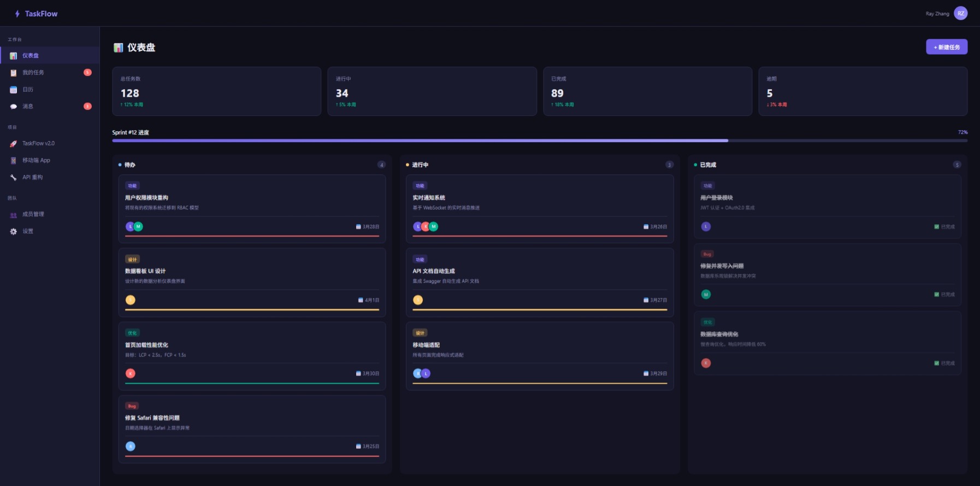Viewport: 980px width, 486px height.
Task: Click the 3月28日 due date on 用户权限模块重构
Action: [368, 227]
